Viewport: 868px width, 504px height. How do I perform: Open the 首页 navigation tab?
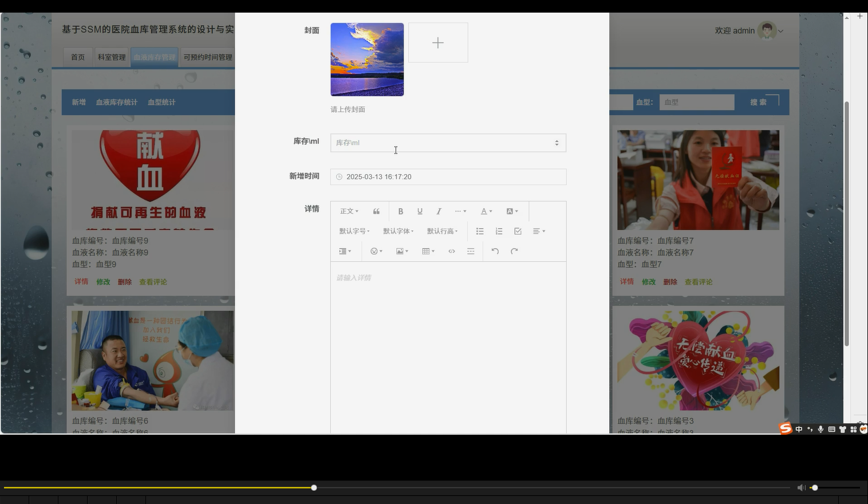click(77, 57)
